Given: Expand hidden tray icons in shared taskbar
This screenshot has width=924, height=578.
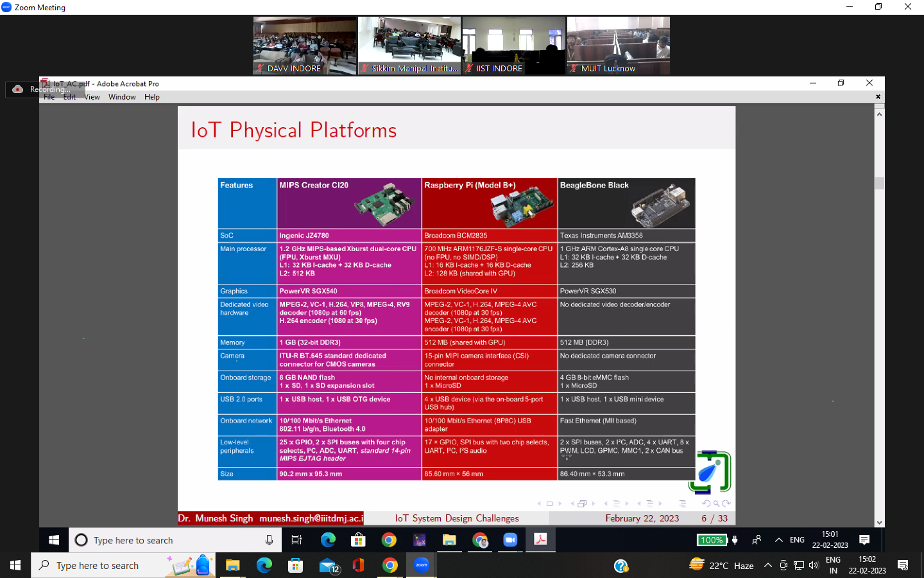Looking at the screenshot, I should [779, 540].
